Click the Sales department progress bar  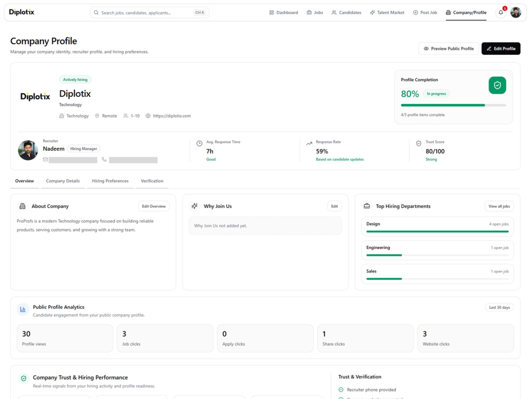point(437,279)
